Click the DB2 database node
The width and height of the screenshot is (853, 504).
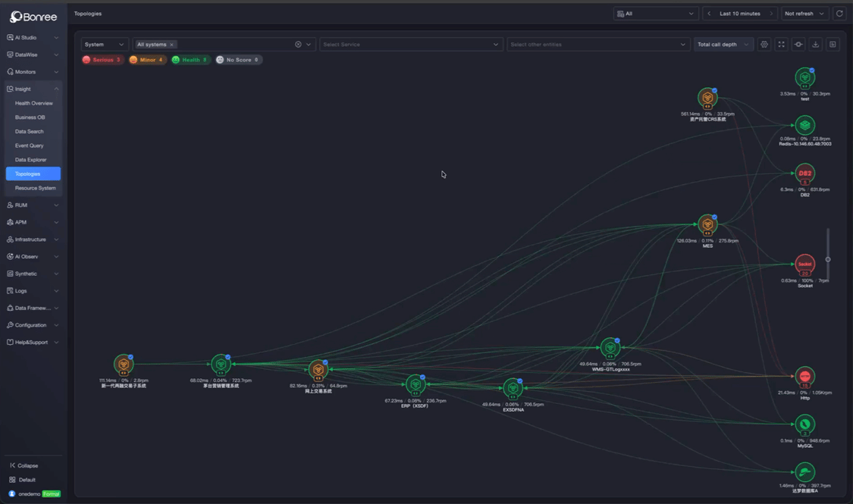[804, 174]
